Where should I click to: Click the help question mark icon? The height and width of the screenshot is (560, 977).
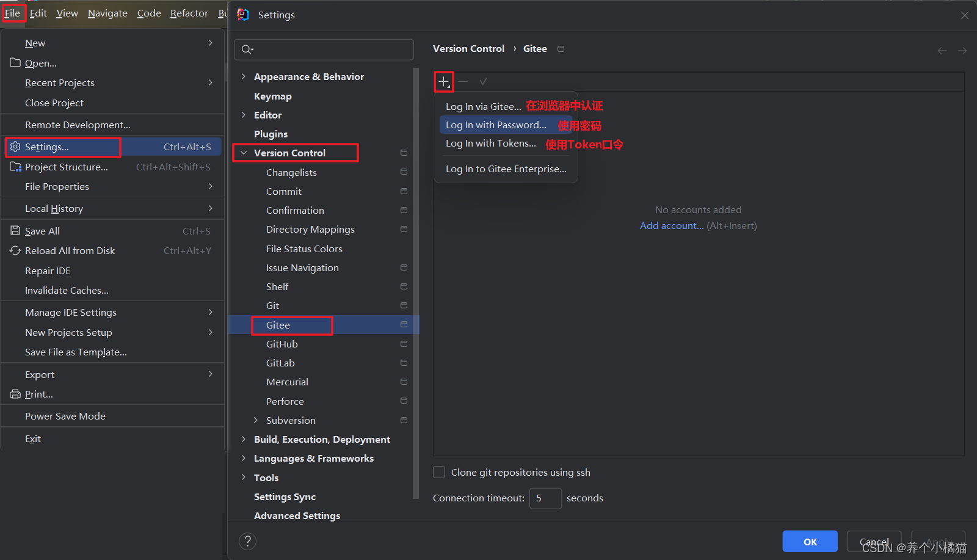coord(247,541)
